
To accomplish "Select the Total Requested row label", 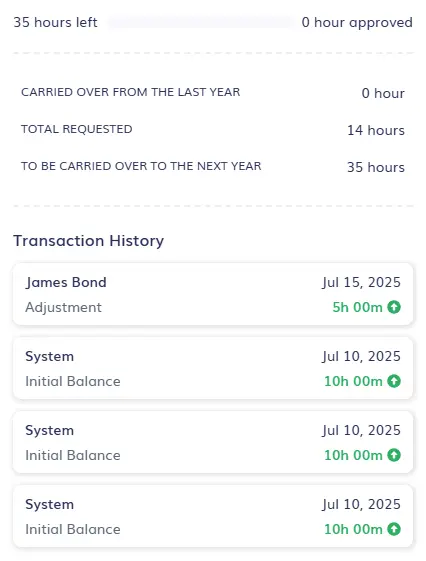I will point(77,129).
